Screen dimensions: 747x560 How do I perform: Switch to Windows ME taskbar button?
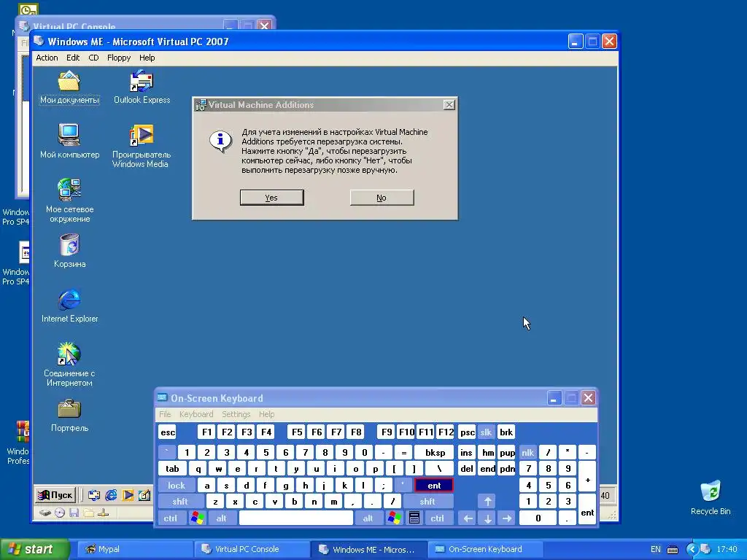[369, 550]
